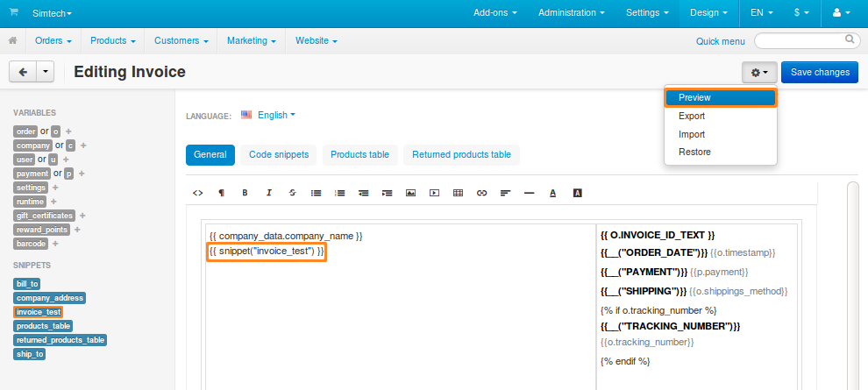Insert the invoice_test snippet
Screen dimensions: 868x390
pos(39,312)
